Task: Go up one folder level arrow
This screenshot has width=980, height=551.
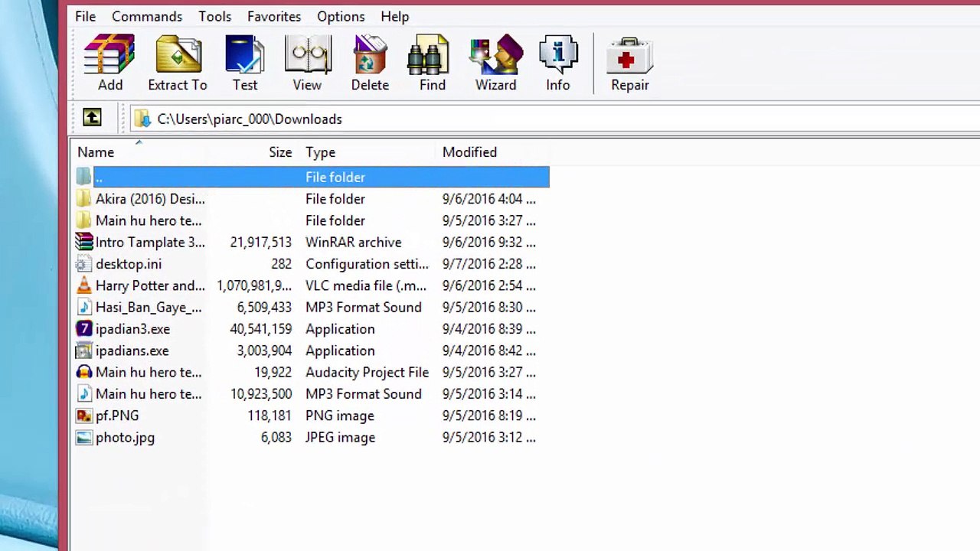Action: click(92, 117)
